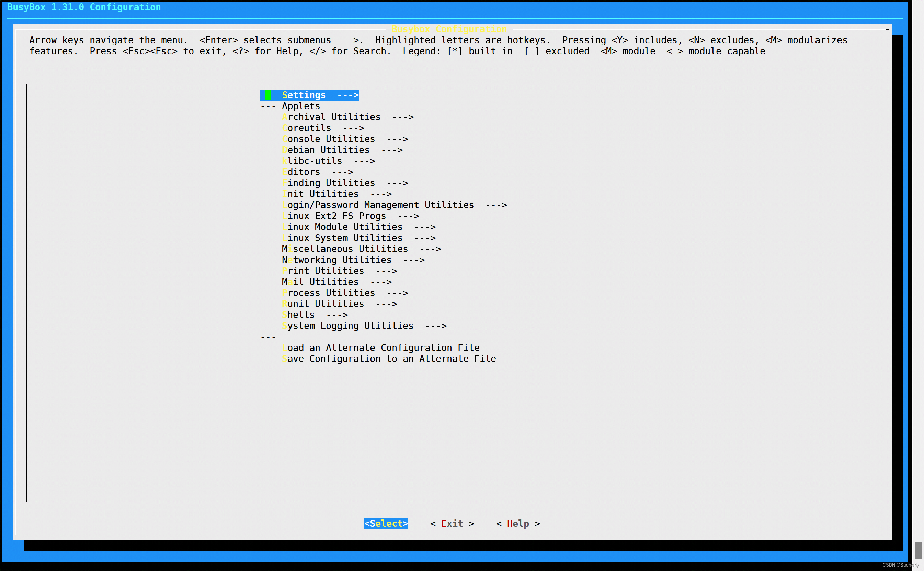The image size is (924, 571).
Task: Click the Select button
Action: pyautogui.click(x=386, y=523)
